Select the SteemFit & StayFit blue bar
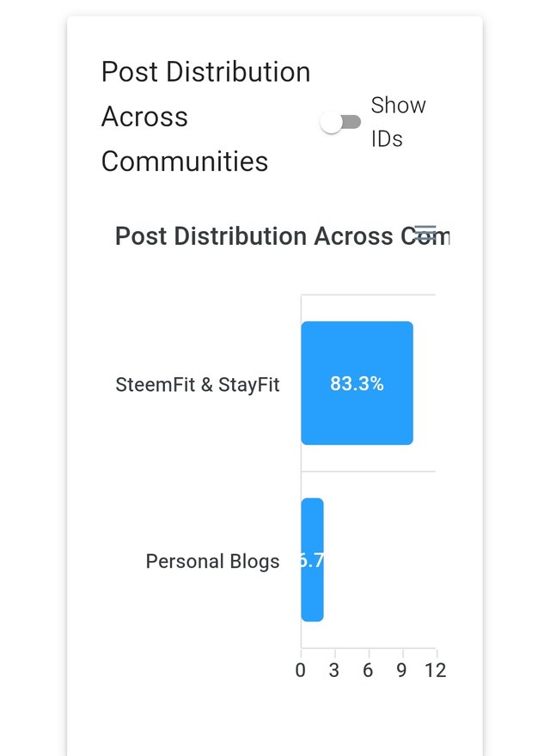The image size is (550, 756). tap(357, 383)
